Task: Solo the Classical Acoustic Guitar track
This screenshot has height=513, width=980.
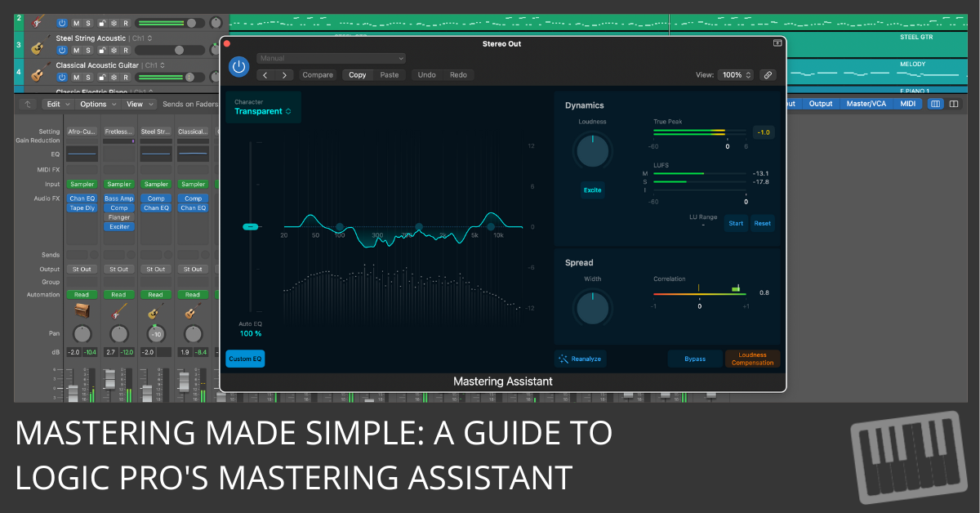Action: [88, 76]
